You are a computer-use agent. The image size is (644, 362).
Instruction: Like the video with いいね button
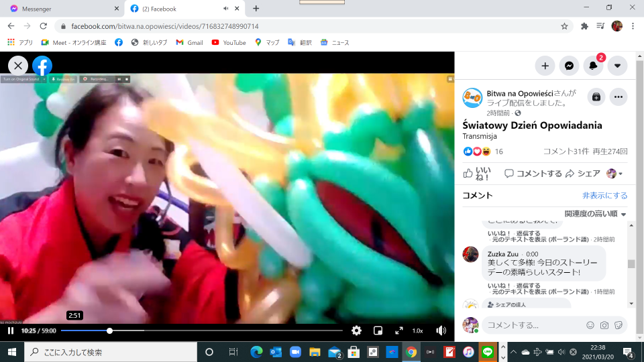(477, 174)
